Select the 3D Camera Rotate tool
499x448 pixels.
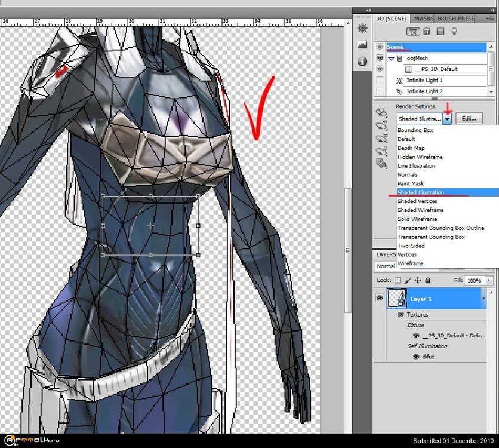coord(381,125)
